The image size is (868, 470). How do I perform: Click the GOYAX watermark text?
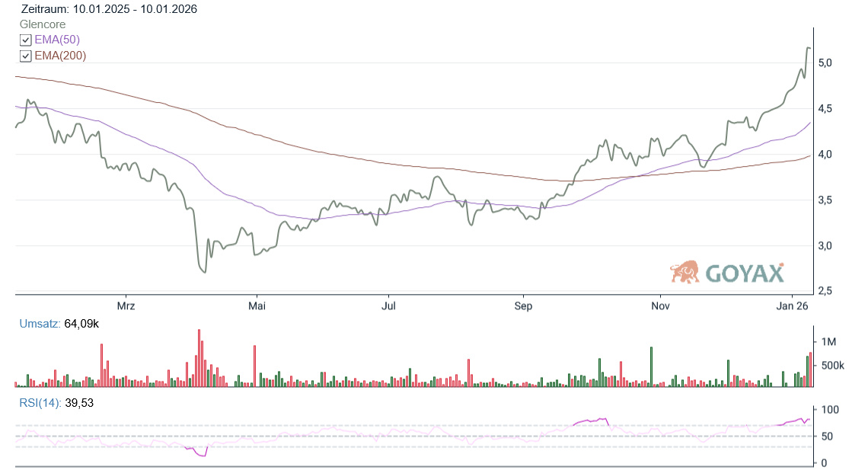click(744, 273)
